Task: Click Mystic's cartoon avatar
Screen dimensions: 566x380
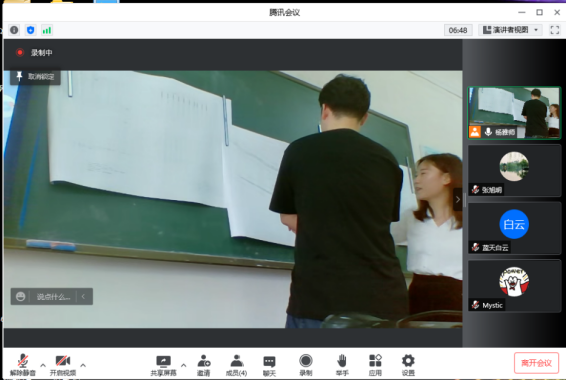Action: pyautogui.click(x=514, y=282)
